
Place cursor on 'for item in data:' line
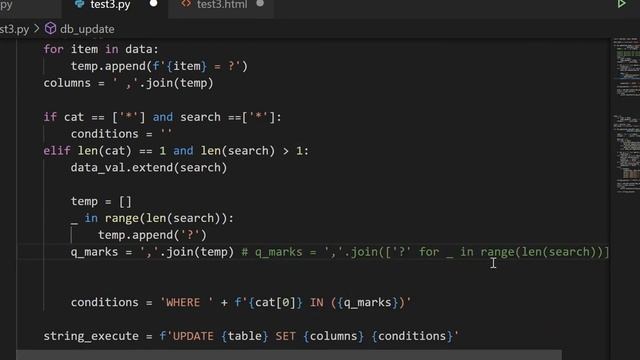click(101, 49)
